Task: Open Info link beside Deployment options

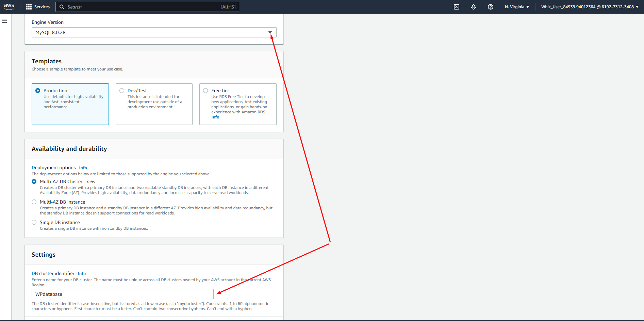Action: [x=83, y=168]
